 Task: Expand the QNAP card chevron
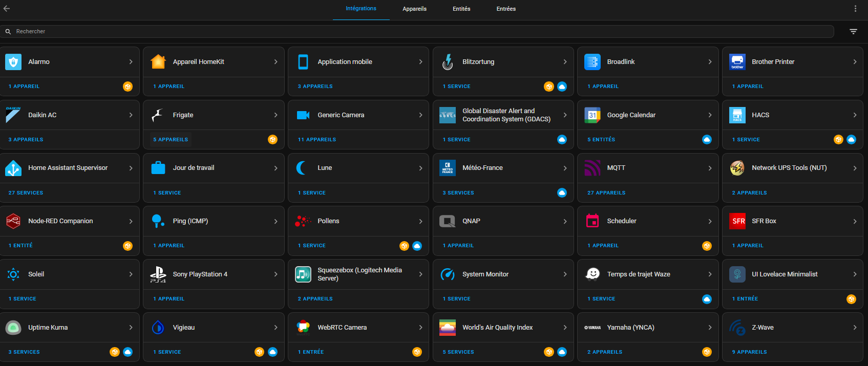pyautogui.click(x=565, y=221)
